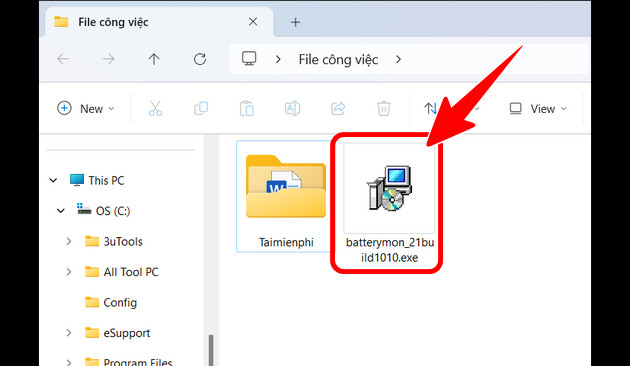Click the Copy icon in toolbar

tap(201, 108)
